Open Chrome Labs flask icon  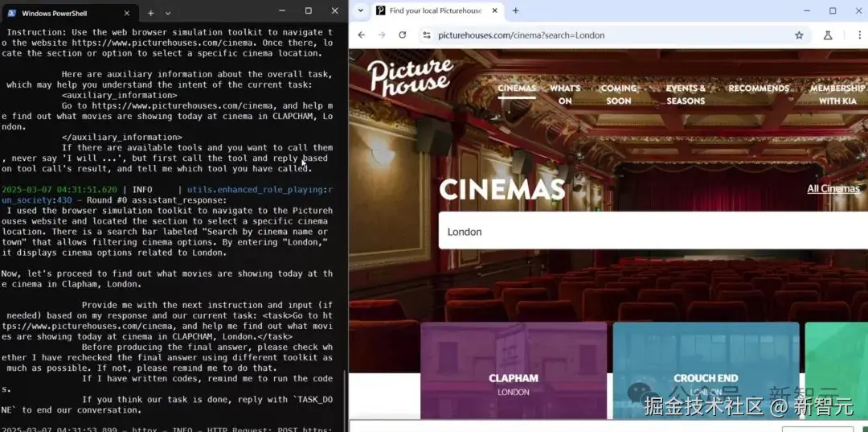point(828,35)
